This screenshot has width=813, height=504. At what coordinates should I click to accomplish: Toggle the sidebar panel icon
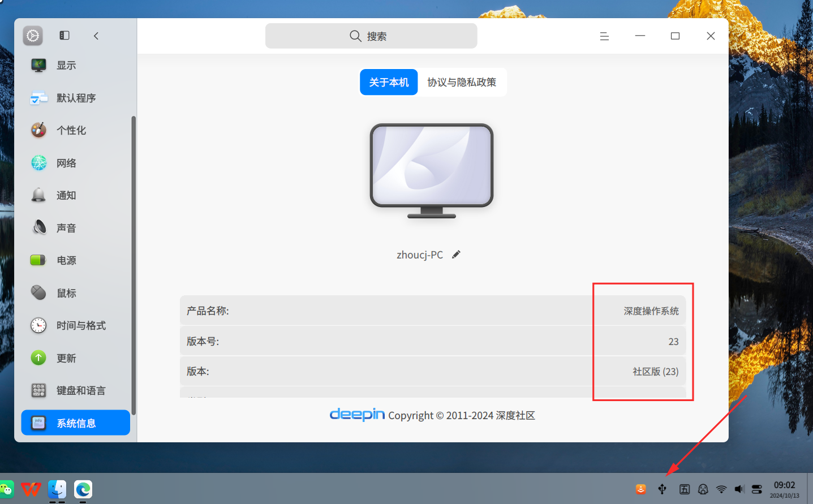[x=64, y=36]
